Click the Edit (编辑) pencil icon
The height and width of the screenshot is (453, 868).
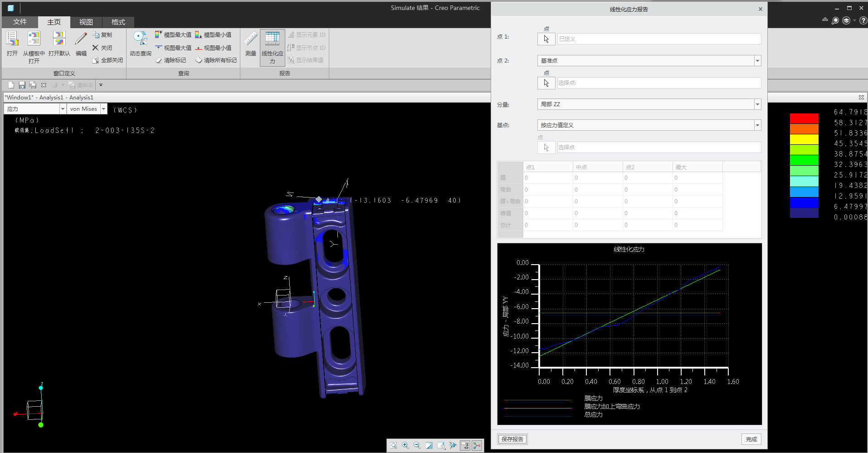point(81,44)
